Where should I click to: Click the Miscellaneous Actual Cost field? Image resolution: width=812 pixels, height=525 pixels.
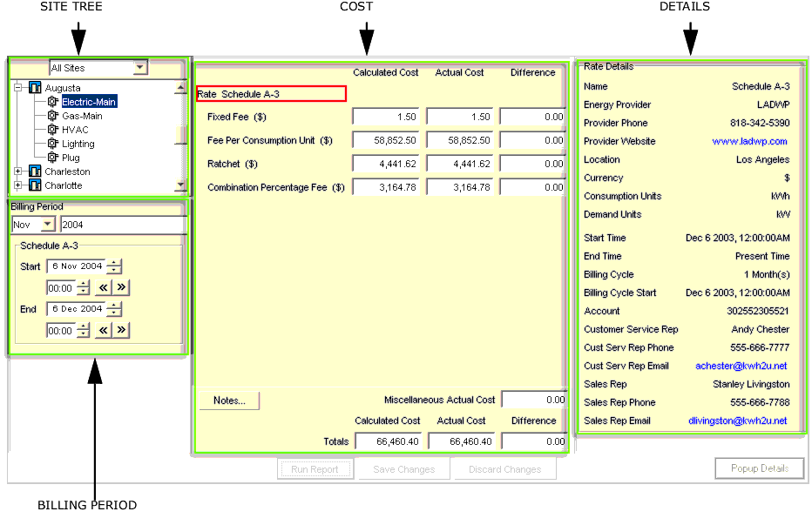pyautogui.click(x=533, y=400)
